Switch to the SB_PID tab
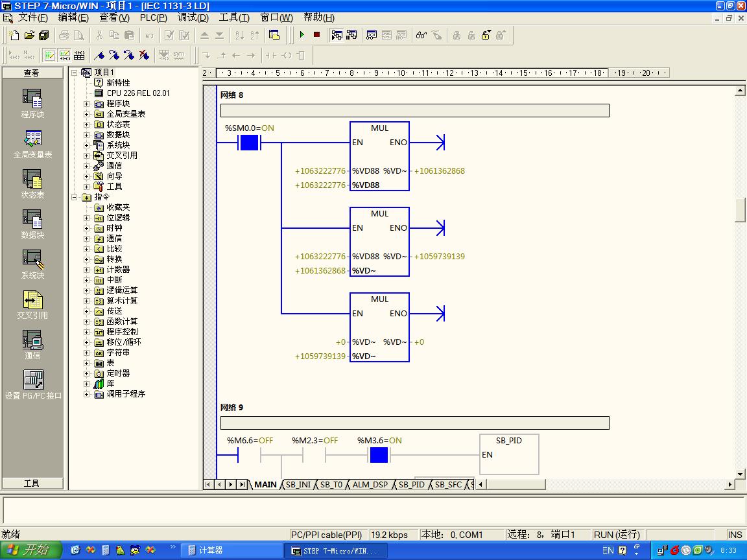Viewport: 747px width, 560px height. point(412,484)
